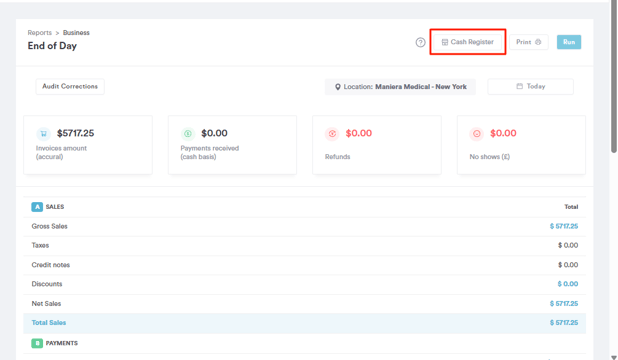Click the Print button
The width and height of the screenshot is (618, 360).
(x=529, y=42)
